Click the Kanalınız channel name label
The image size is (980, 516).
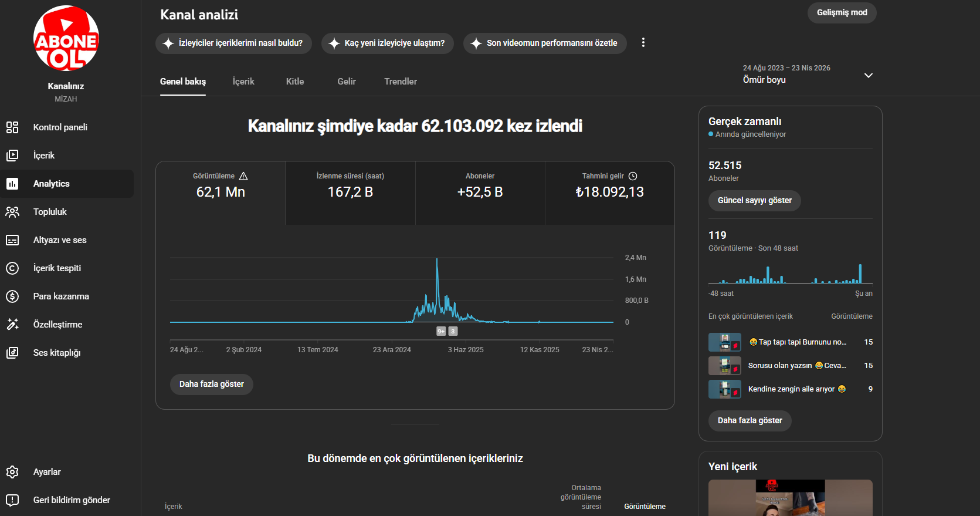[66, 86]
